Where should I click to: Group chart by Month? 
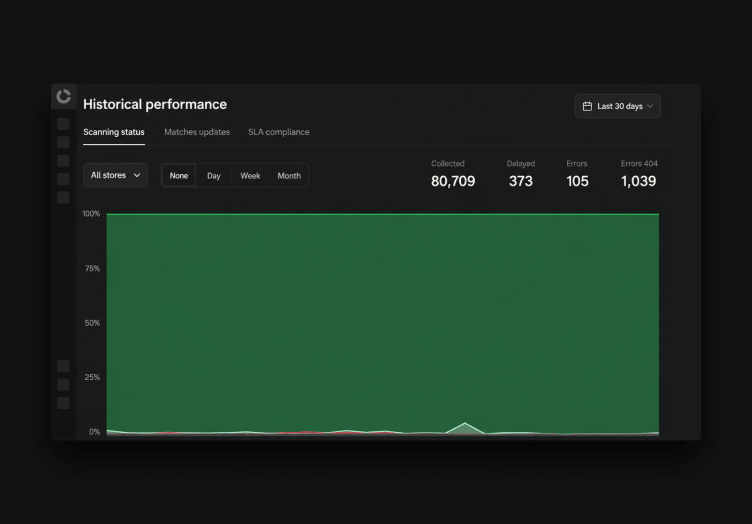click(x=289, y=176)
